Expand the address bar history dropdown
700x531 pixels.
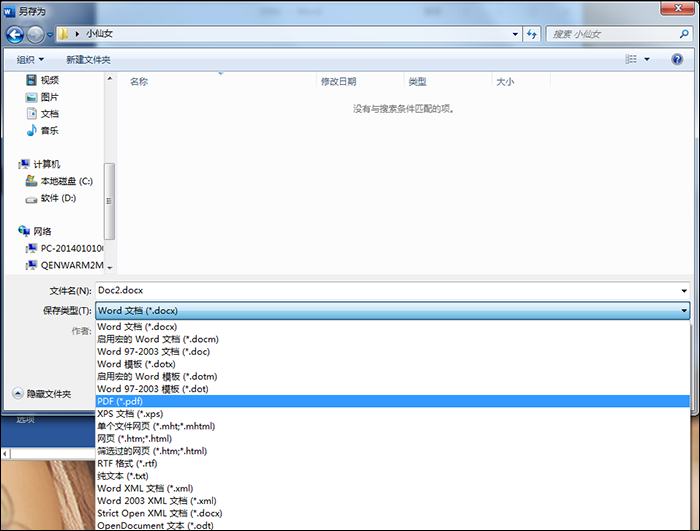515,34
